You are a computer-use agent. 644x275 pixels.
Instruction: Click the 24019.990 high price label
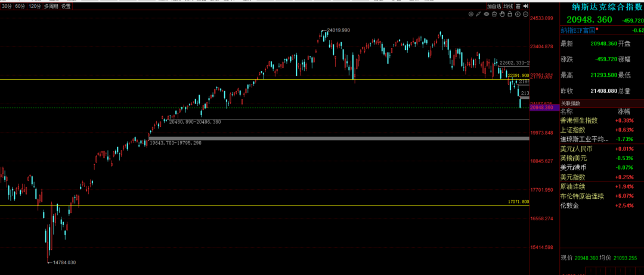pos(339,30)
